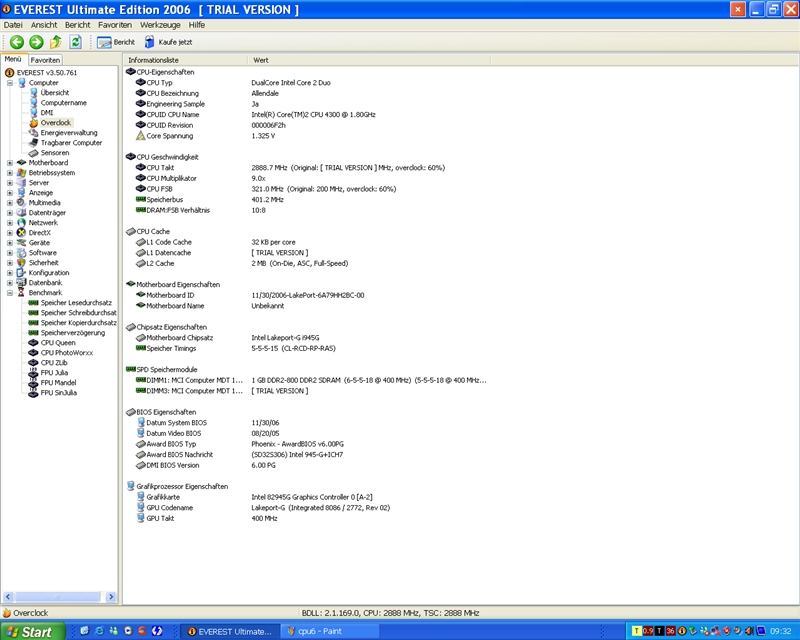The image size is (800, 640).
Task: Select the DirectX tree item
Action: pos(39,233)
